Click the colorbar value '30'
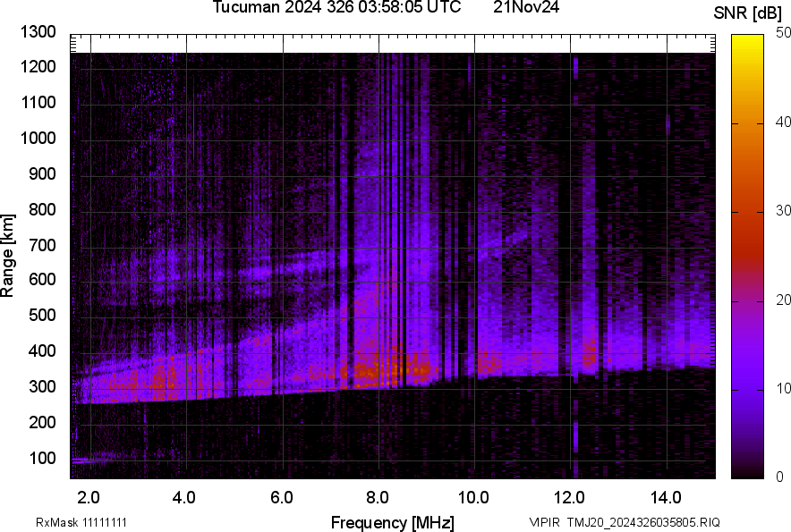 click(784, 211)
